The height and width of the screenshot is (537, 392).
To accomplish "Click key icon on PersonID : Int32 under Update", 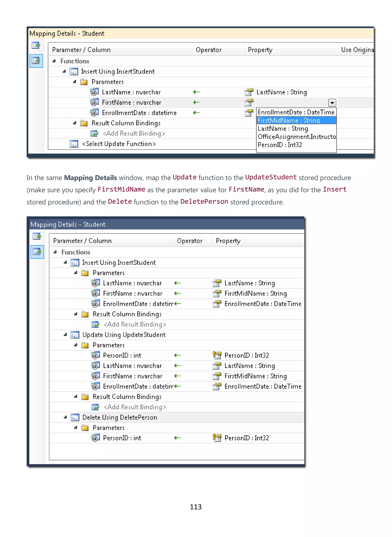I will (217, 355).
